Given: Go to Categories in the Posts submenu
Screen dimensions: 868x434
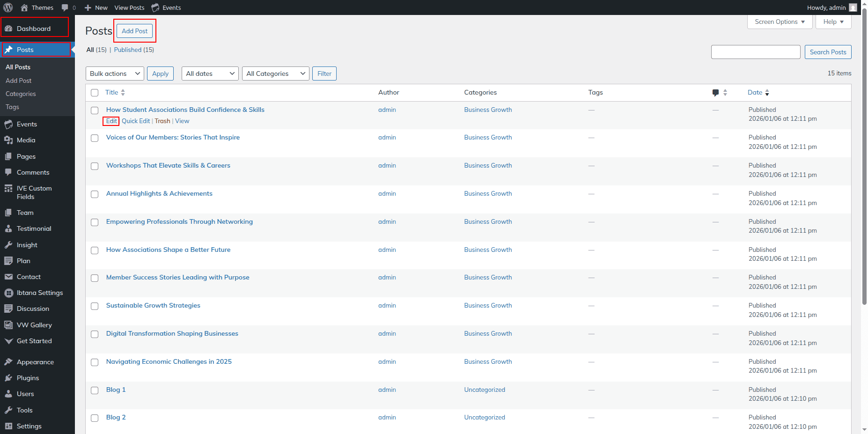Looking at the screenshot, I should pos(21,94).
